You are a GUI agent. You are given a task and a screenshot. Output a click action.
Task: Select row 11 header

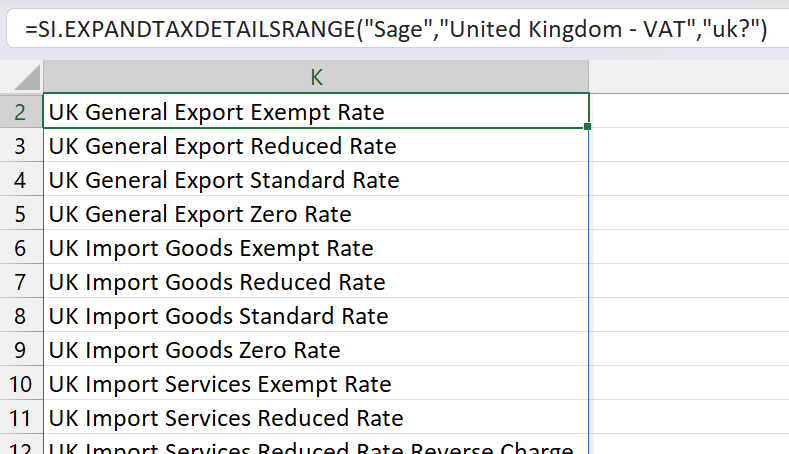(x=21, y=418)
